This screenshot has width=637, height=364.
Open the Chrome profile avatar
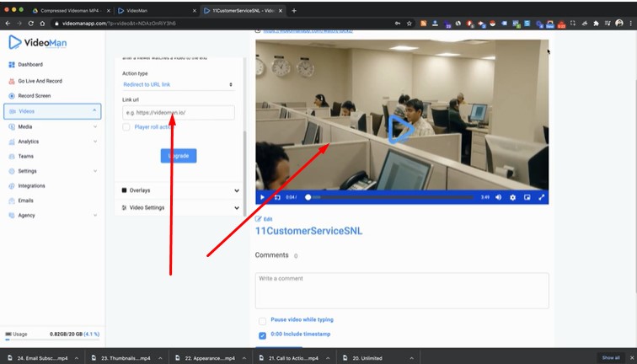pos(619,23)
